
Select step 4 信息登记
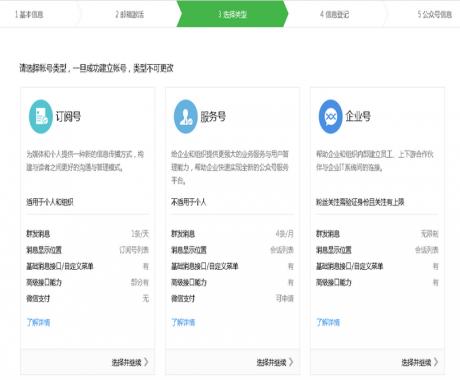tap(334, 15)
